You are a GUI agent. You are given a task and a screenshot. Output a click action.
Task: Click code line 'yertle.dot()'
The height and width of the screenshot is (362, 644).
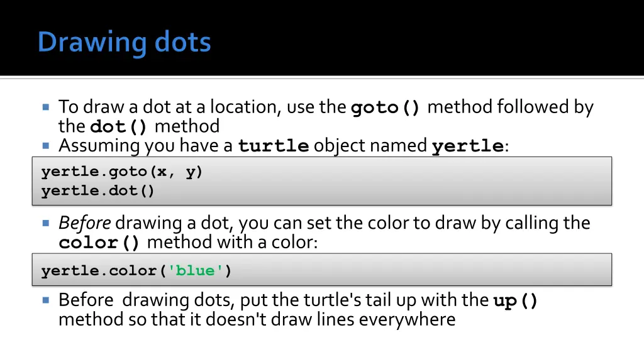coord(97,191)
